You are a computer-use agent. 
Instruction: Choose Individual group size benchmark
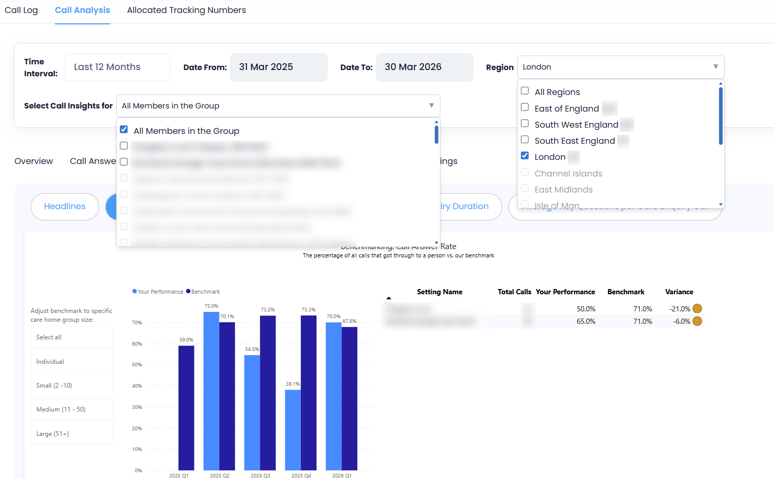[72, 361]
